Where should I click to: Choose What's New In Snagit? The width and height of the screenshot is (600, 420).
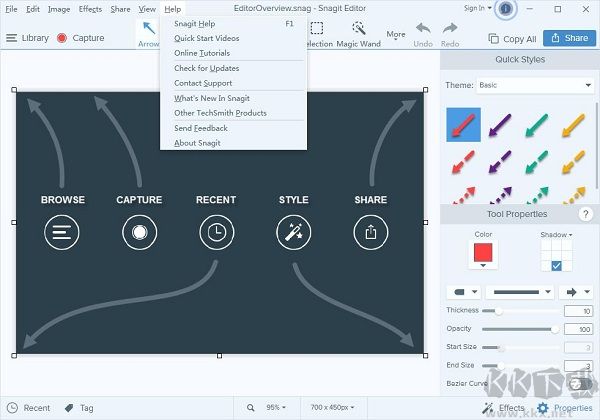click(x=233, y=98)
